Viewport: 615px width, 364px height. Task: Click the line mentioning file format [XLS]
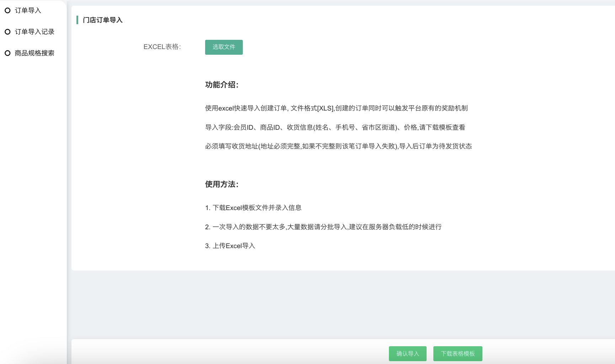(x=336, y=108)
